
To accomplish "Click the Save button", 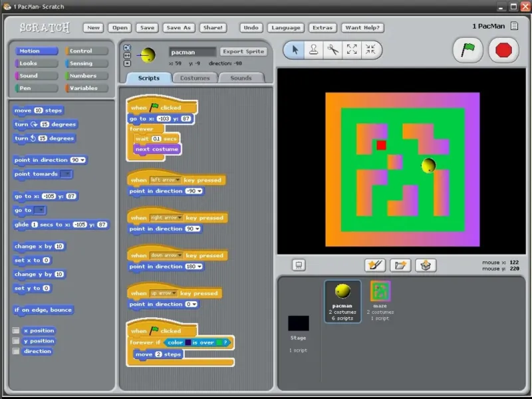I will point(147,28).
